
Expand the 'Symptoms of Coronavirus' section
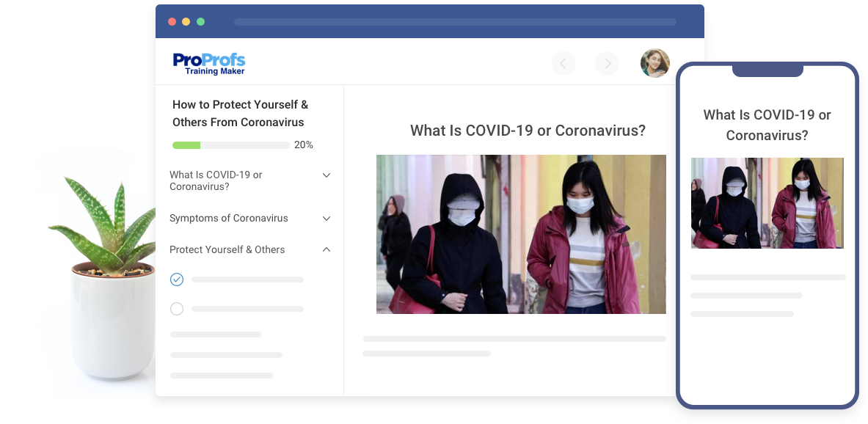point(327,219)
